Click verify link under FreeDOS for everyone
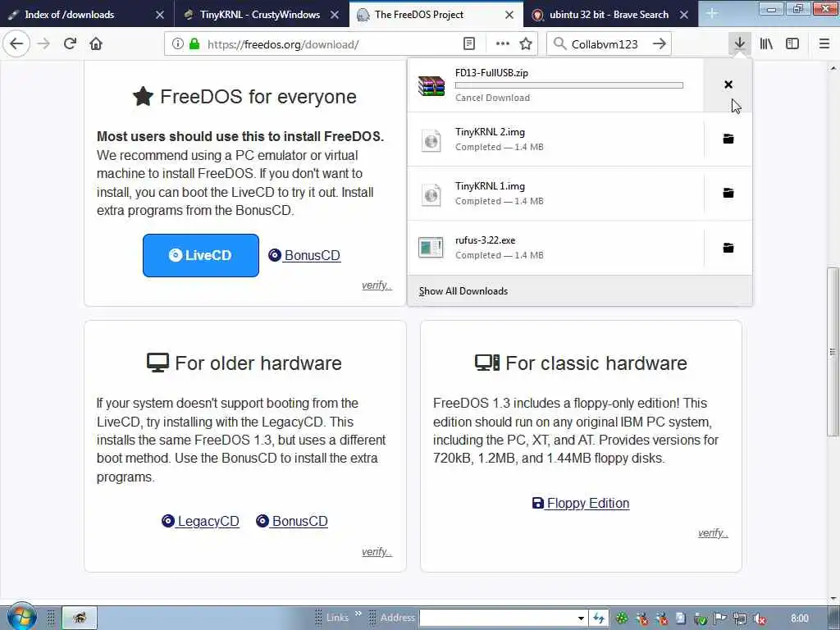 (x=377, y=285)
